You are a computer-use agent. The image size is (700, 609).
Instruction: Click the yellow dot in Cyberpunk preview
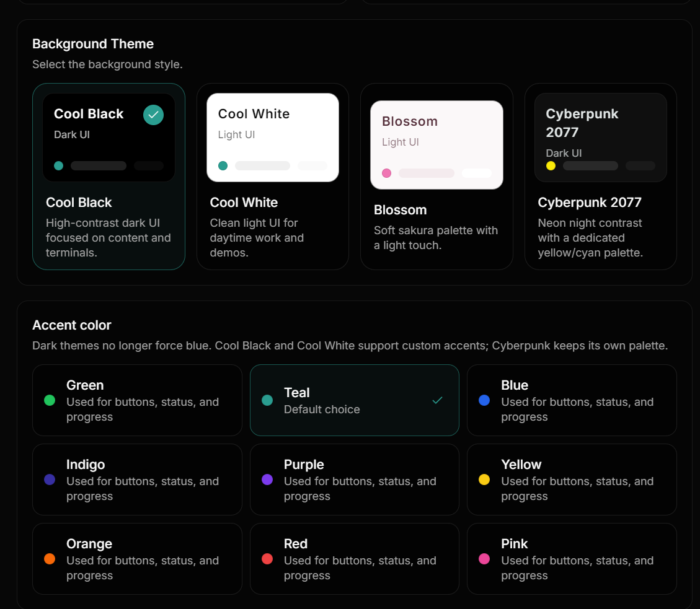pos(551,166)
